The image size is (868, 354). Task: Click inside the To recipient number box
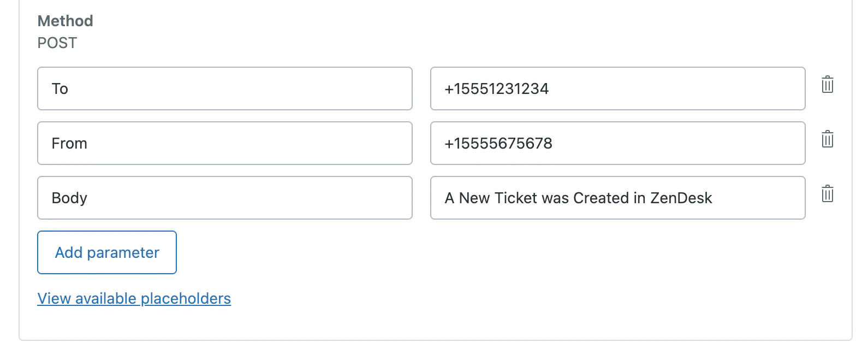(617, 88)
